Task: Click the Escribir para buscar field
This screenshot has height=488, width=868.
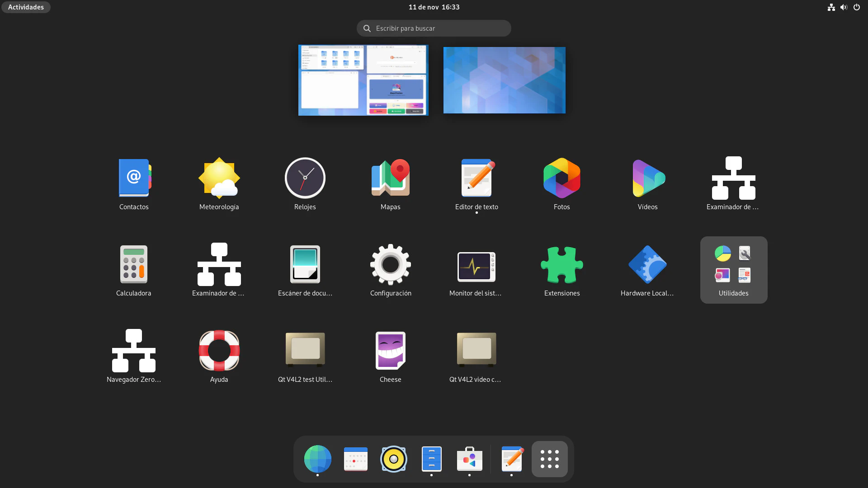Action: (x=434, y=28)
